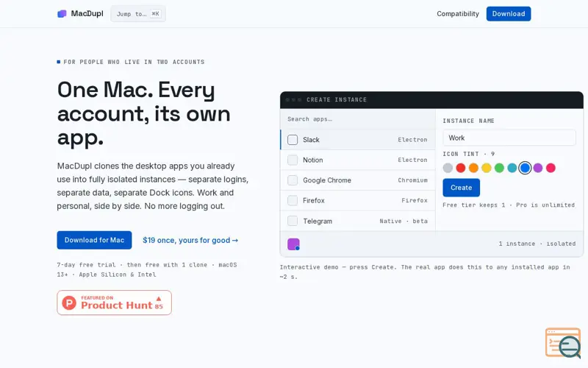Focus the Search apps field
The width and height of the screenshot is (588, 368).
tap(358, 119)
